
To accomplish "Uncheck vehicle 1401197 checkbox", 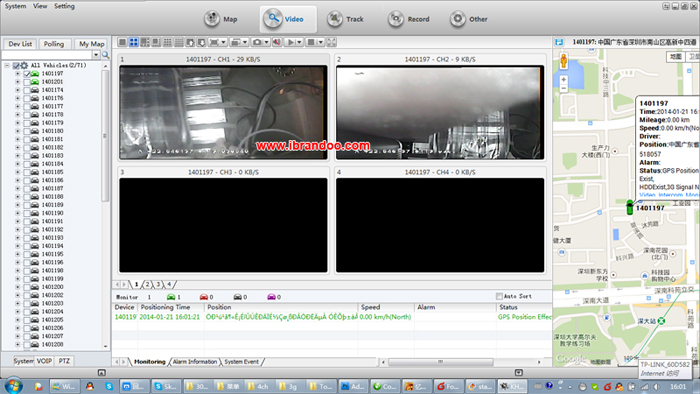I will coord(27,74).
